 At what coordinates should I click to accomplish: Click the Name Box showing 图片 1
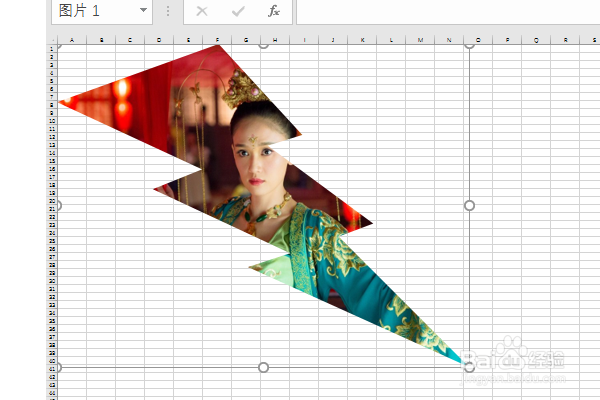102,11
